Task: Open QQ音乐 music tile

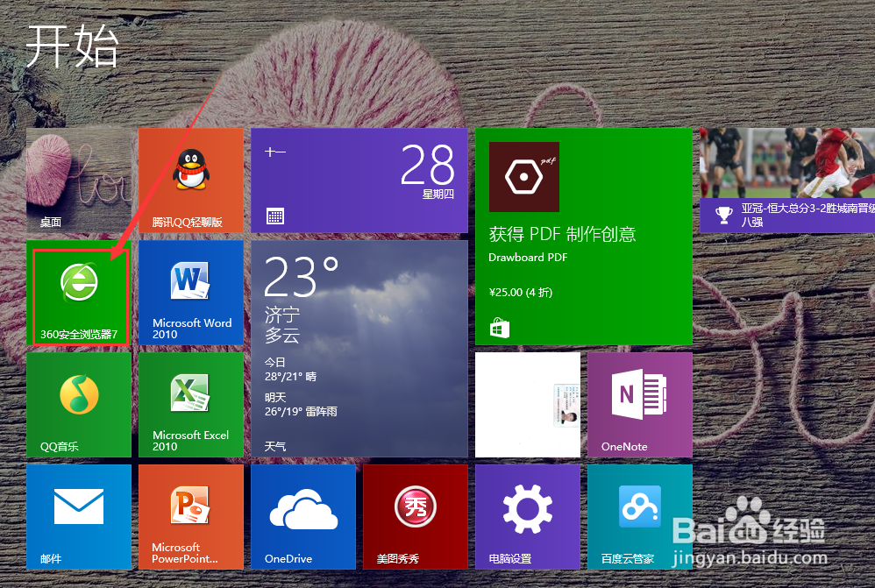Action: pyautogui.click(x=79, y=405)
